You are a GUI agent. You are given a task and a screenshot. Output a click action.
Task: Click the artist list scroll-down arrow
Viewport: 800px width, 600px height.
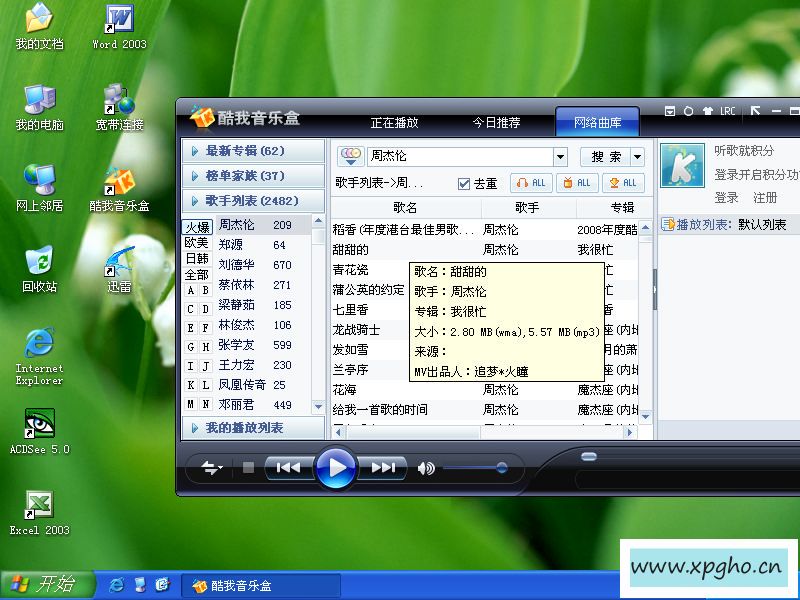318,407
